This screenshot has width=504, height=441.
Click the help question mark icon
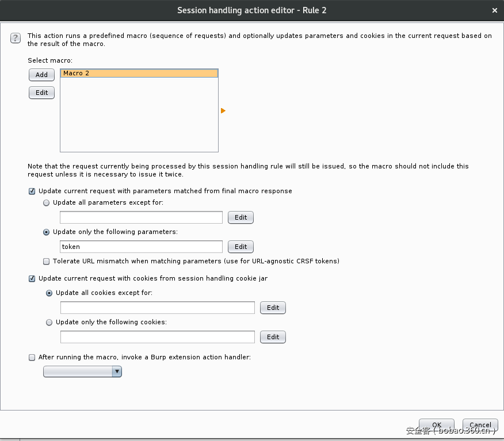16,38
